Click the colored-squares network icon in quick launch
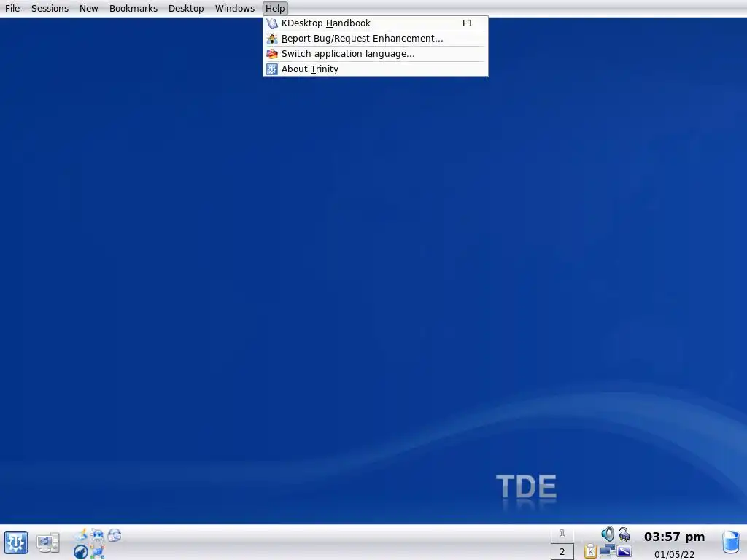 tap(97, 551)
